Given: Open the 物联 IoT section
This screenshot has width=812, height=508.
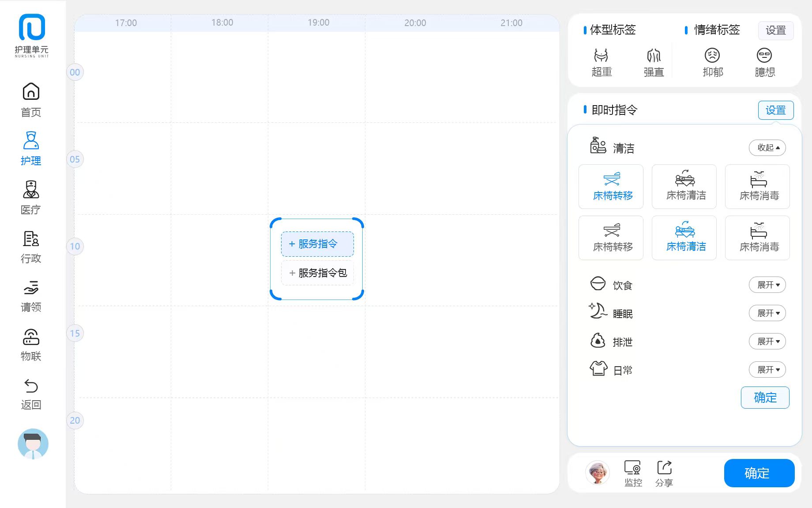Looking at the screenshot, I should point(31,344).
